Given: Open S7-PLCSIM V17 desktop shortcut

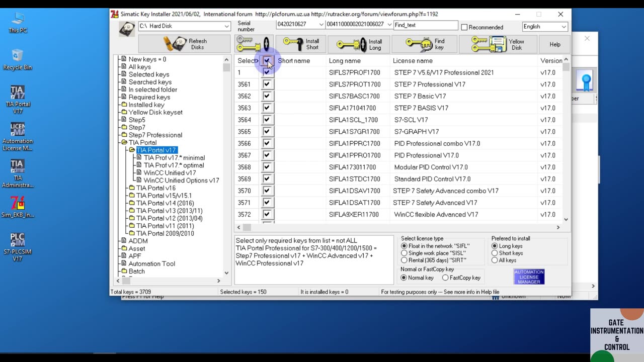Looking at the screenshot, I should (x=18, y=247).
